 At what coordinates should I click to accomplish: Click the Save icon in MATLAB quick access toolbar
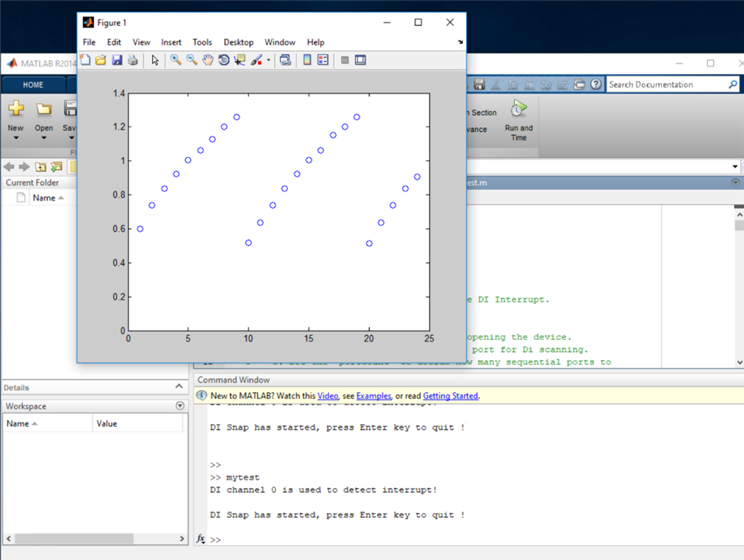click(479, 84)
